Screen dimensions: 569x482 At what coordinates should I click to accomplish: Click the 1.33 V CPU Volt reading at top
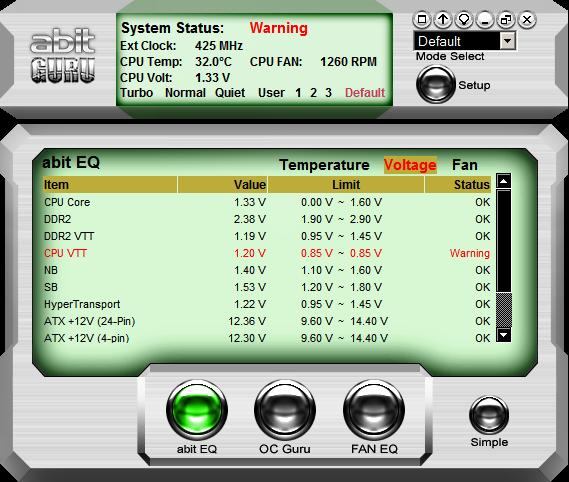(212, 78)
